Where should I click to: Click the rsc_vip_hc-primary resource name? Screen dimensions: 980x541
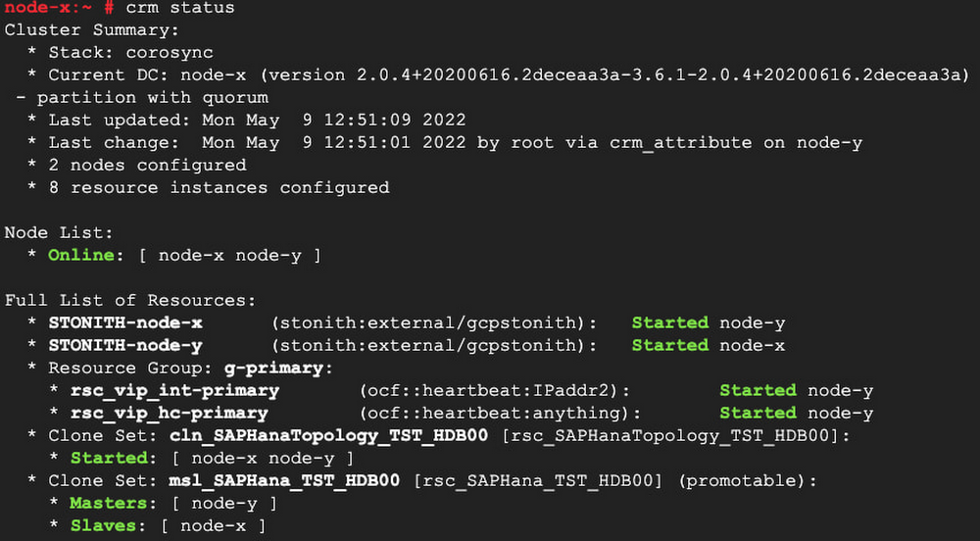click(x=169, y=413)
